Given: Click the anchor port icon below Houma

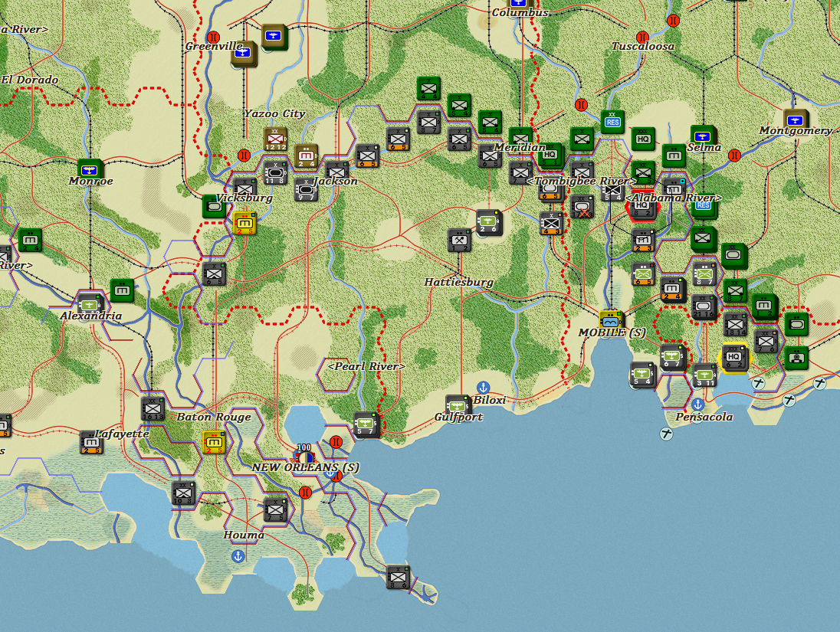Looking at the screenshot, I should tap(238, 556).
